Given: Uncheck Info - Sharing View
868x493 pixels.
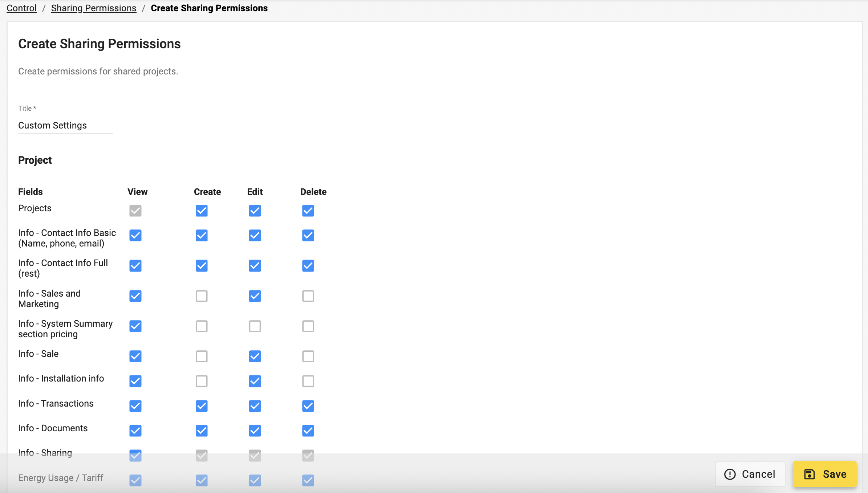Looking at the screenshot, I should point(135,455).
